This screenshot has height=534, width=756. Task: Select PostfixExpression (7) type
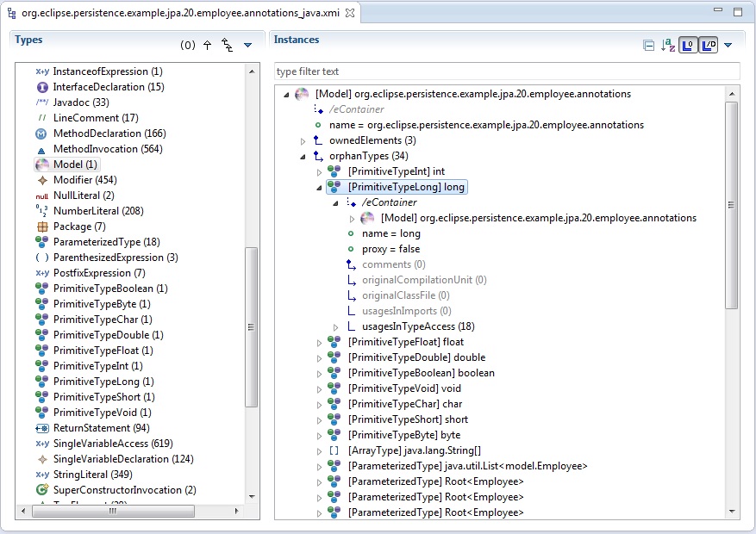coord(99,273)
